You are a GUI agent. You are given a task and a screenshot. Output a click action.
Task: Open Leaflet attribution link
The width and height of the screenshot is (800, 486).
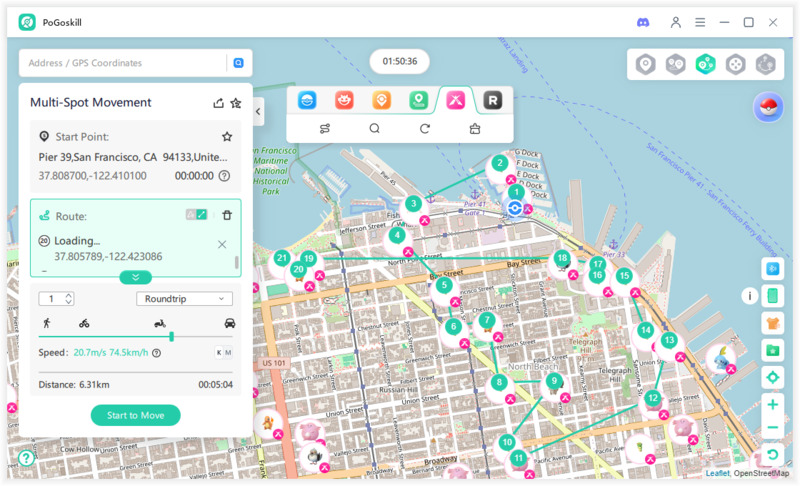717,473
